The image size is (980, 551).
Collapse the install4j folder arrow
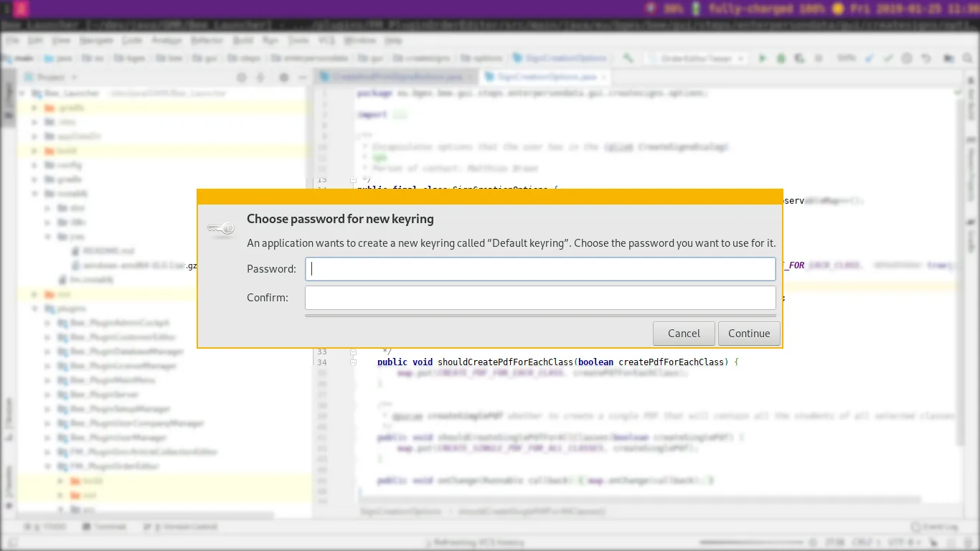pyautogui.click(x=34, y=194)
